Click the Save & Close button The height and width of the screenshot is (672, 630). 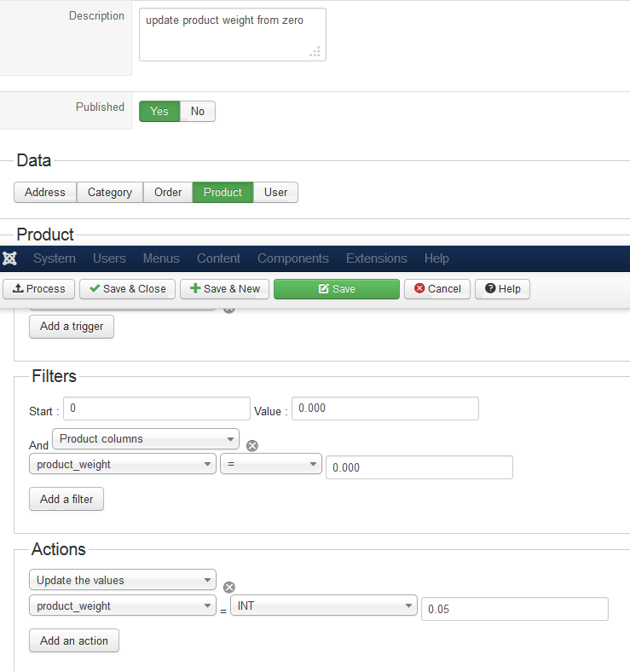(128, 289)
